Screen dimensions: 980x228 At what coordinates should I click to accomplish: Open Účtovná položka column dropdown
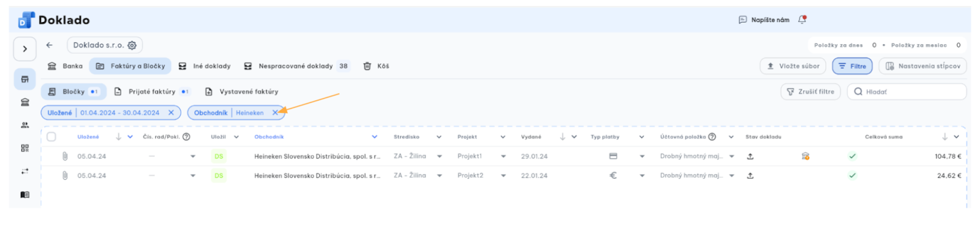731,137
